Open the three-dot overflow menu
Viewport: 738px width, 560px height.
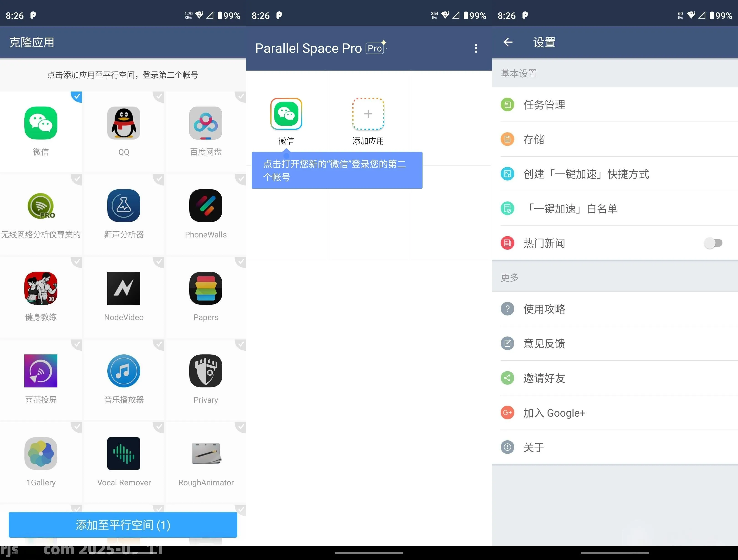[x=476, y=48]
